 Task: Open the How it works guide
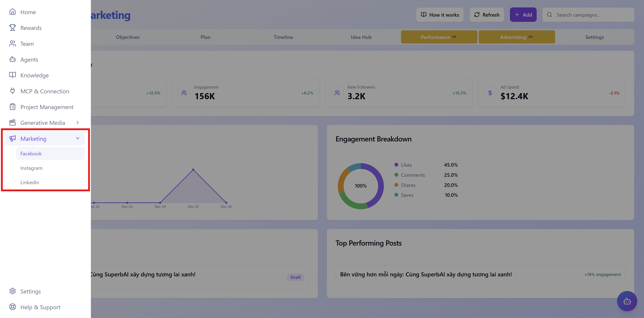click(439, 15)
